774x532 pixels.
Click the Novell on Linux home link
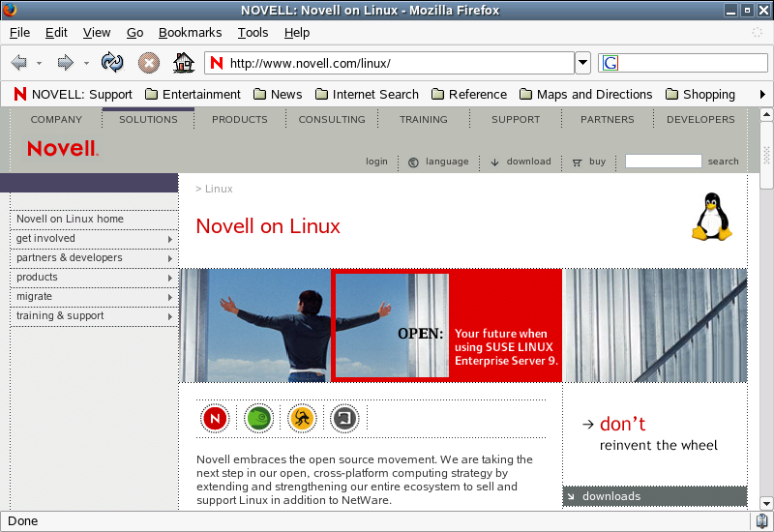click(x=70, y=219)
